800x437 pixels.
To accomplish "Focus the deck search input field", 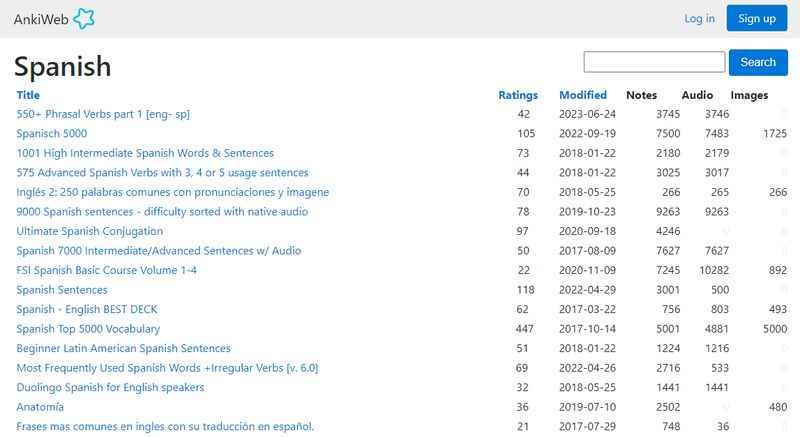I will [x=654, y=62].
